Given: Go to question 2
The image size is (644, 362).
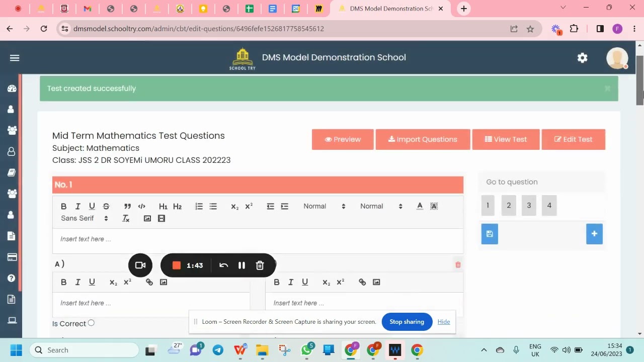Looking at the screenshot, I should 509,205.
